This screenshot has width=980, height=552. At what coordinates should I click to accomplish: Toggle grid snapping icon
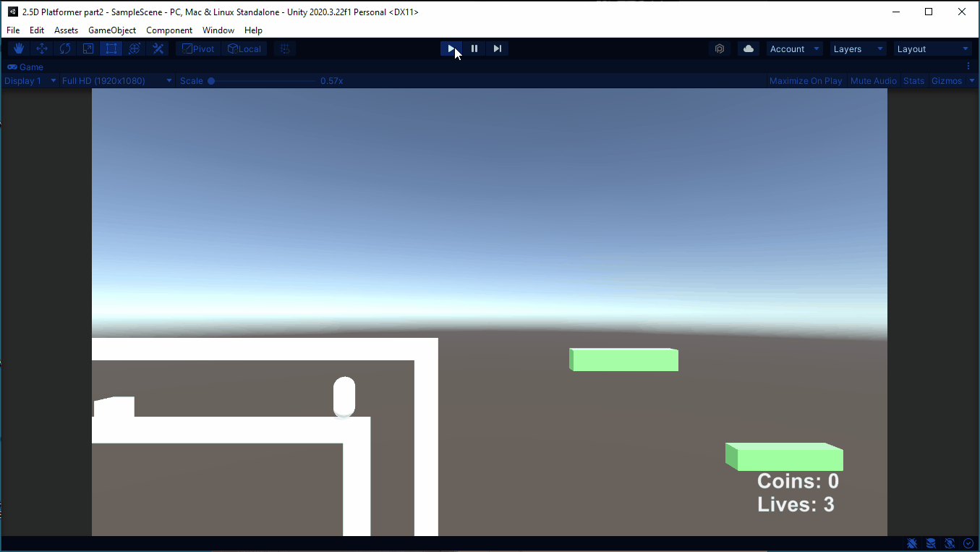point(285,48)
